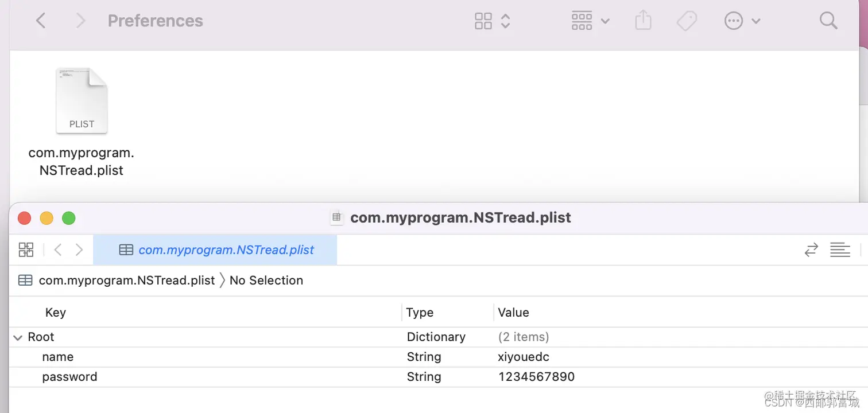Viewport: 868px width, 413px height.
Task: Open the More actions ellipsis menu
Action: [x=742, y=21]
